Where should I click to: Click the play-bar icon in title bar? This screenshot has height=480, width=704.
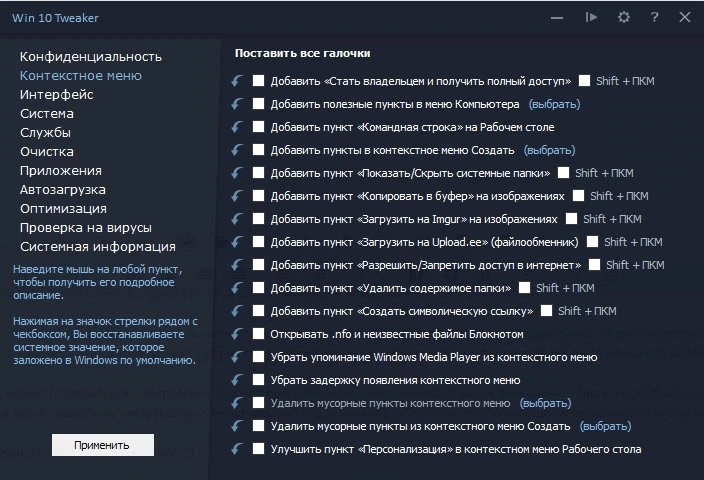(591, 18)
